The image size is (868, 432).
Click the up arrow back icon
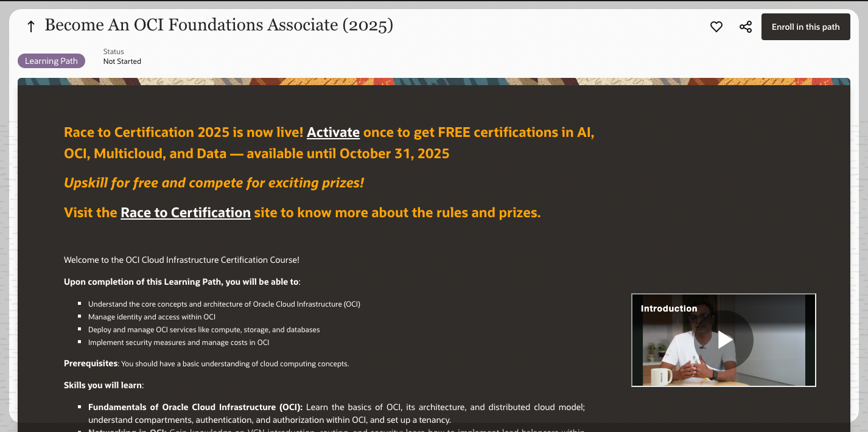tap(31, 26)
